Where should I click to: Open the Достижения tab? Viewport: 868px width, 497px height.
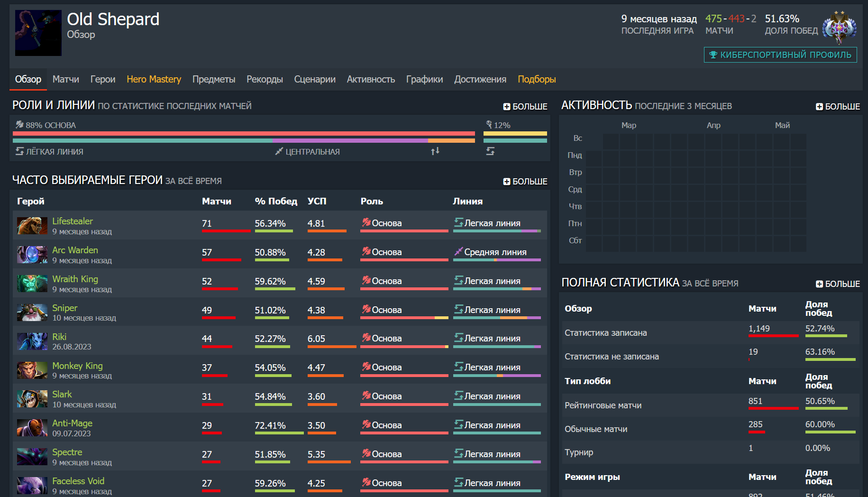pyautogui.click(x=480, y=79)
